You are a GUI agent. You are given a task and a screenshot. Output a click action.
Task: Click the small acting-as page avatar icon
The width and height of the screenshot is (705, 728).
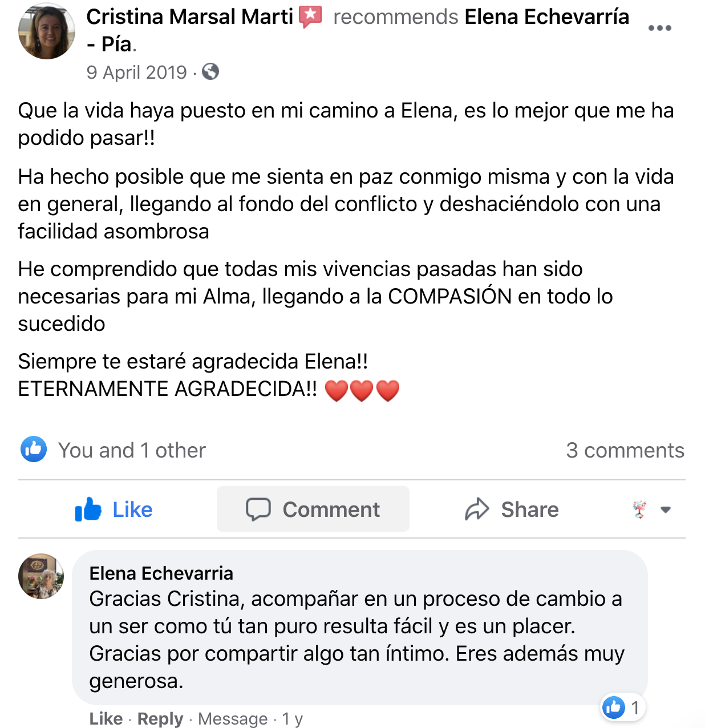(640, 509)
